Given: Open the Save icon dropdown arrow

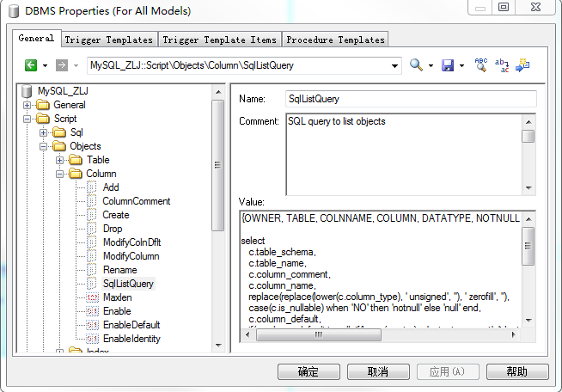Looking at the screenshot, I should [x=461, y=65].
